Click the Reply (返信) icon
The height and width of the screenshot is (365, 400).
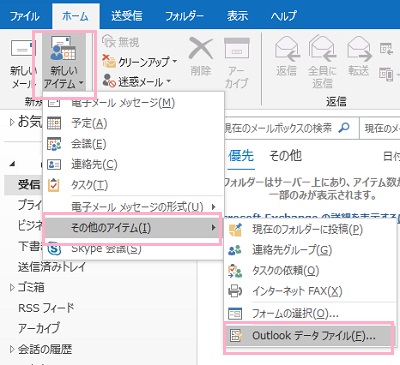287,50
